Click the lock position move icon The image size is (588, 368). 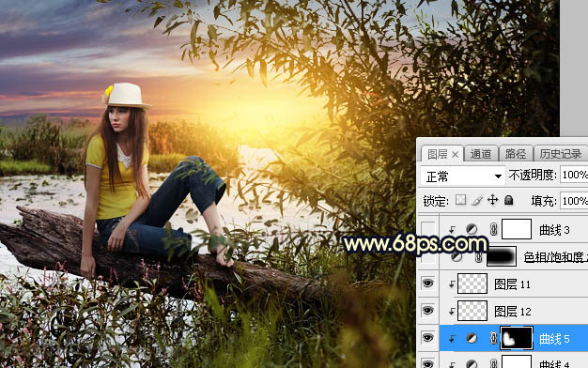click(492, 200)
